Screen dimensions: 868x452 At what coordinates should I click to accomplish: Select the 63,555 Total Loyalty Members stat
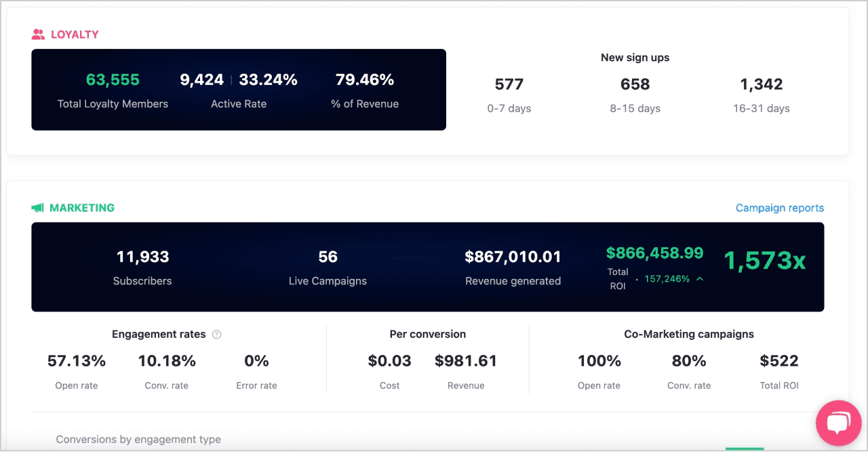(x=113, y=80)
